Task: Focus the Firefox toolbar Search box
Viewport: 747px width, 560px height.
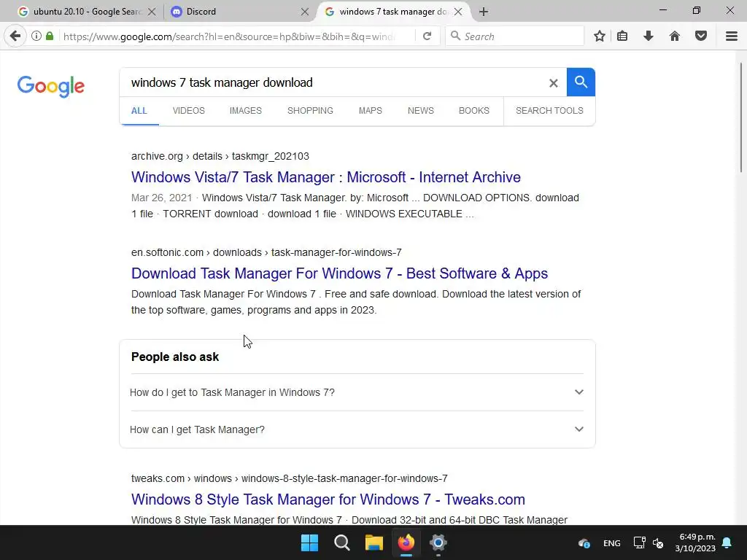Action: pyautogui.click(x=515, y=36)
